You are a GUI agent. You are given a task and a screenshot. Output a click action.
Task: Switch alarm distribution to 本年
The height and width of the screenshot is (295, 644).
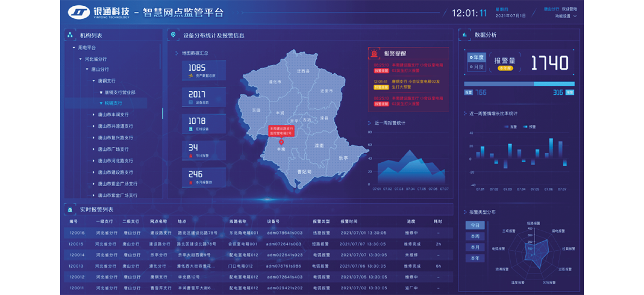(475, 258)
